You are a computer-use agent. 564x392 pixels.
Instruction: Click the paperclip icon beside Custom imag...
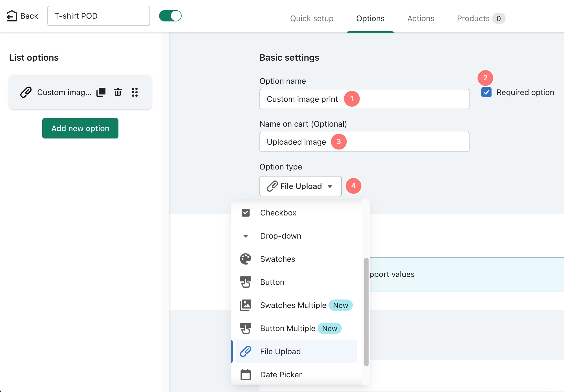tap(26, 92)
